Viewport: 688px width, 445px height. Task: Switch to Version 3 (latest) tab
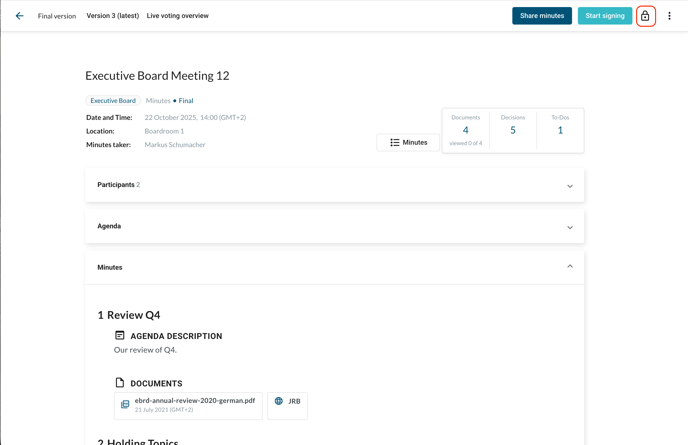[113, 16]
